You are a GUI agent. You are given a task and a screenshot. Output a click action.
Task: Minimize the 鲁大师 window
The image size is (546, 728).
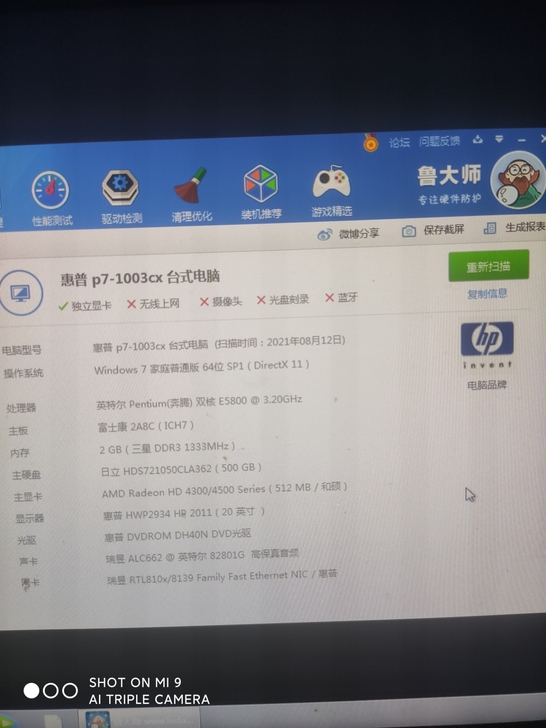[x=522, y=140]
